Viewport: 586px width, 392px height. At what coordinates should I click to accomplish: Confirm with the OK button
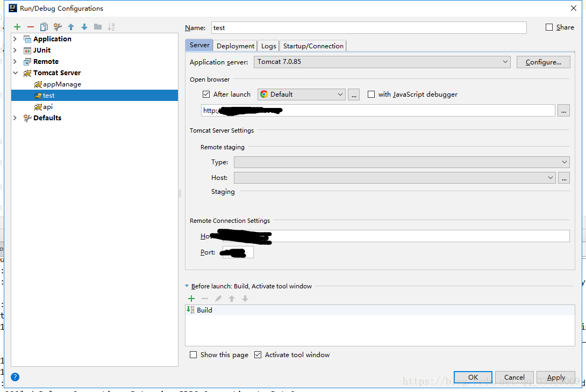(473, 377)
